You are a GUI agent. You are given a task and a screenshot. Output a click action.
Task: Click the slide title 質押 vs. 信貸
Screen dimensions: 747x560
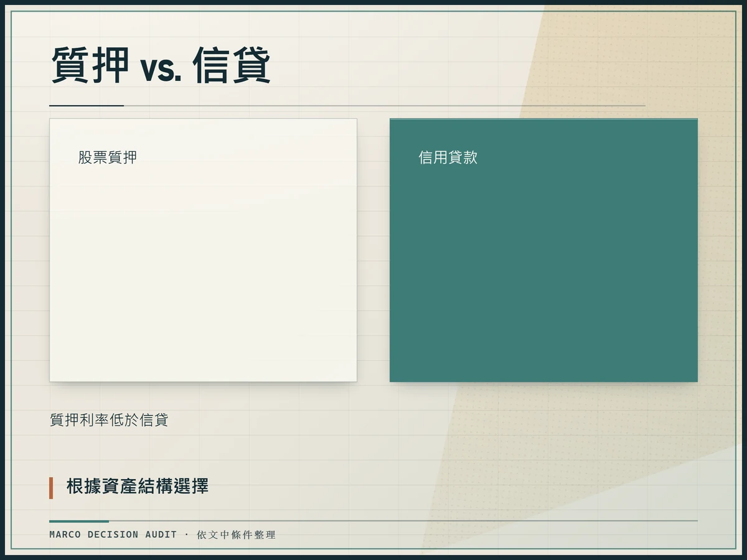(x=161, y=65)
